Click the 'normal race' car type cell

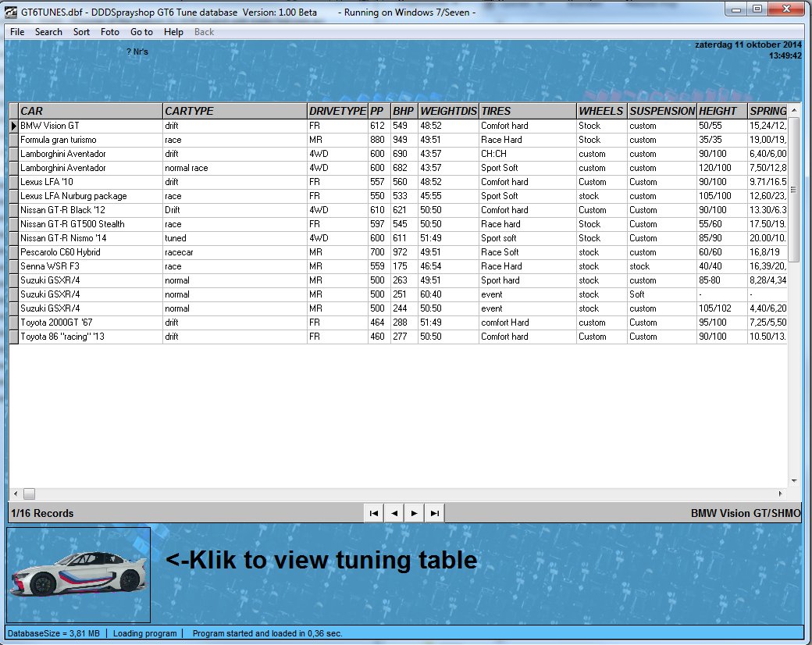click(x=234, y=168)
